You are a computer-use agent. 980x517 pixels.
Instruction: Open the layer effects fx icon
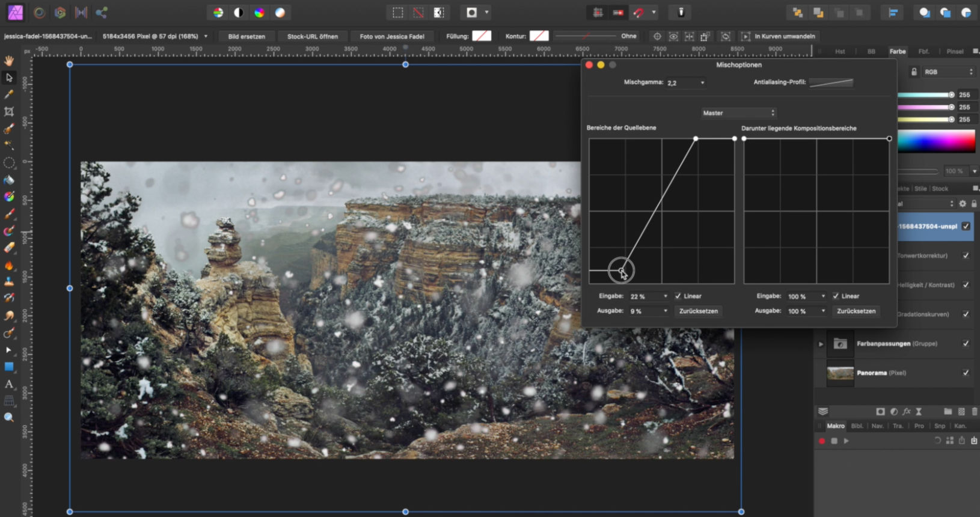(x=906, y=412)
